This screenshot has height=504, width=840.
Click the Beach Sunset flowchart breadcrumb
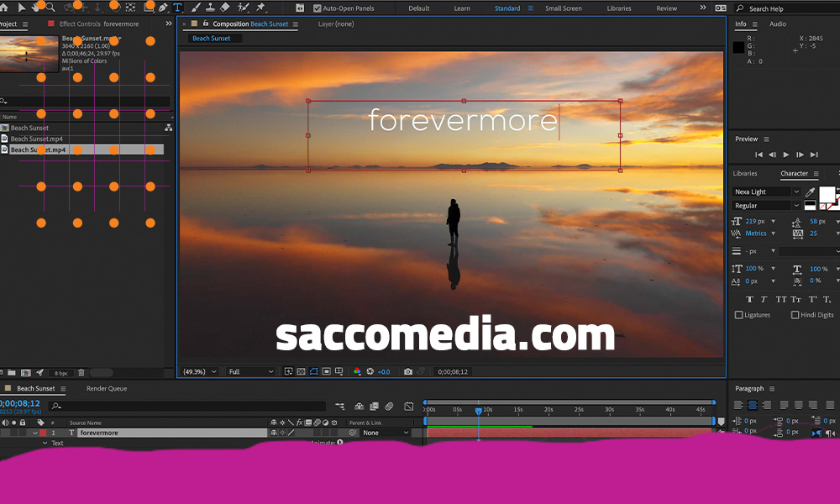212,38
